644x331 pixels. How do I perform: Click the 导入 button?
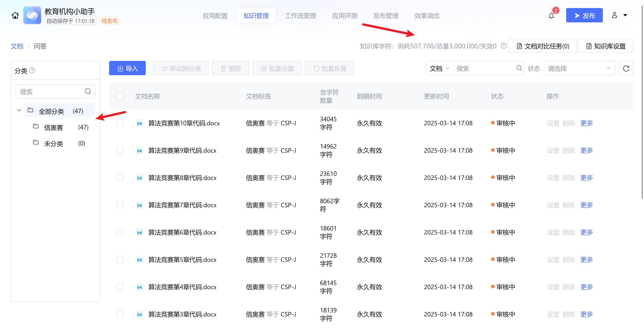[127, 68]
